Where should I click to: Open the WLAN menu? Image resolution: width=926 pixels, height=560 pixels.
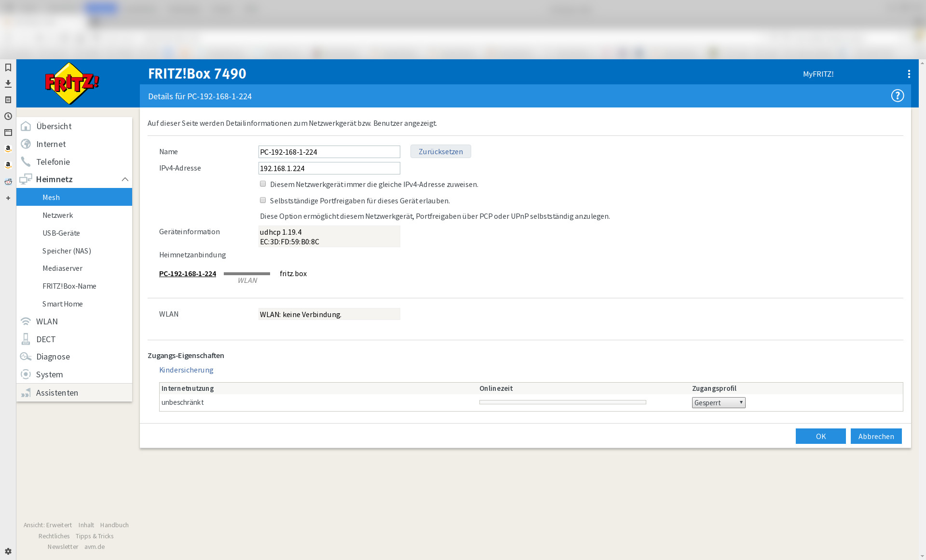(x=74, y=321)
